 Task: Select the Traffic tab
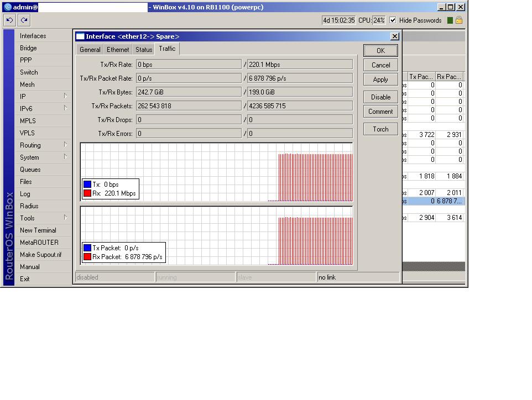pos(167,49)
